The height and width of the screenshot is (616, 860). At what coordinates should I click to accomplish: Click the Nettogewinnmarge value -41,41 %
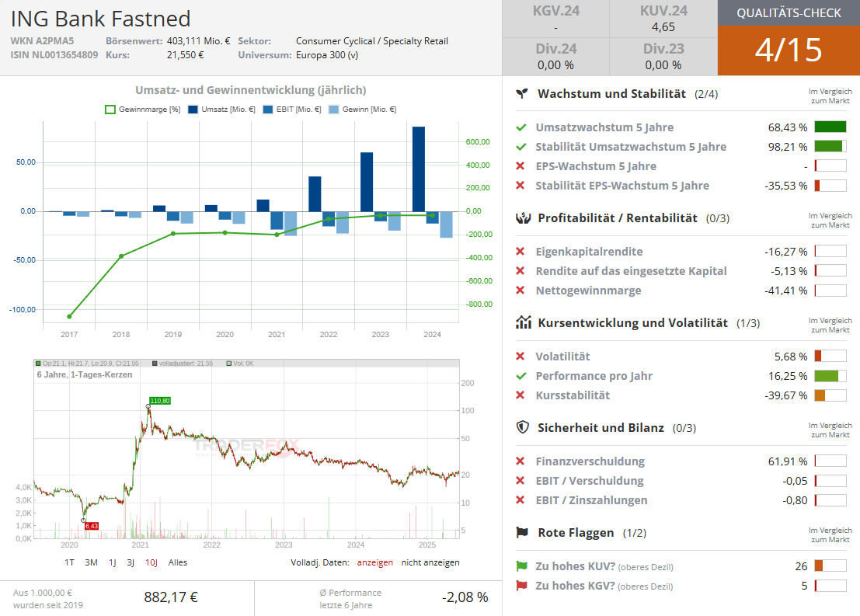(x=786, y=291)
